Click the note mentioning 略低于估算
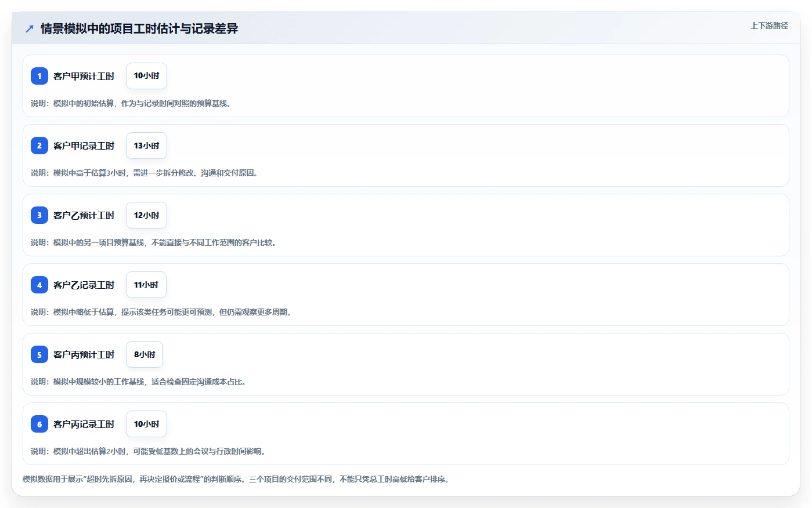The image size is (812, 508). coord(163,312)
